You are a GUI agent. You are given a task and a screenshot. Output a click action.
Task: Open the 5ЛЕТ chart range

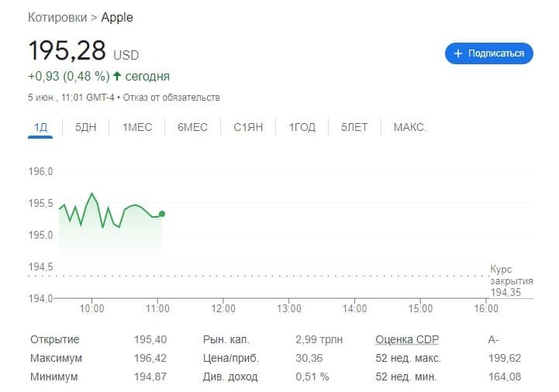(354, 127)
